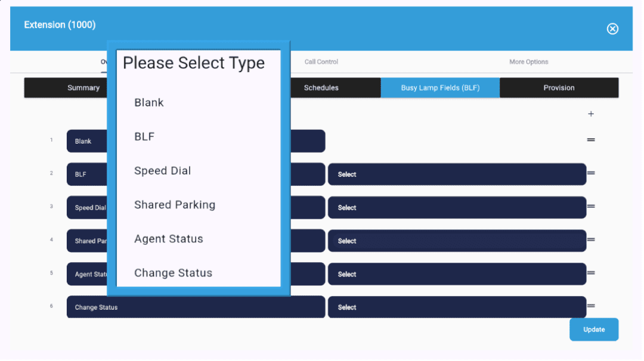Select Speed Dial type option
The image size is (644, 361).
[x=163, y=171]
